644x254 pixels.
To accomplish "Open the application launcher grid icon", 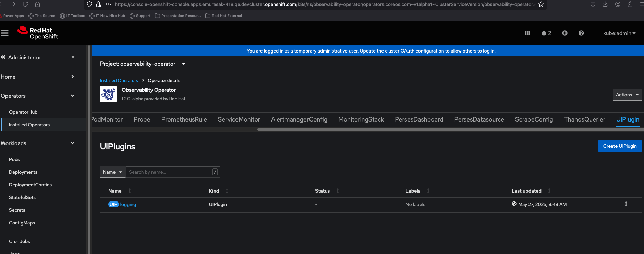I will click(527, 33).
